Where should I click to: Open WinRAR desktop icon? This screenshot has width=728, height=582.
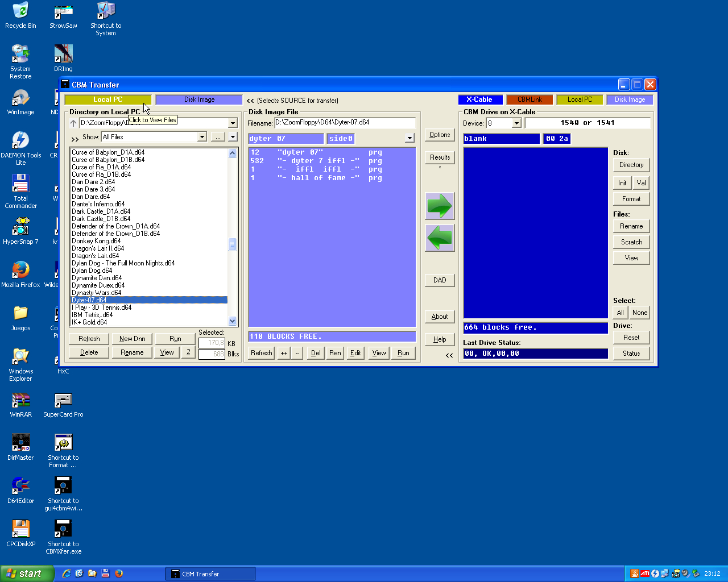pos(20,404)
